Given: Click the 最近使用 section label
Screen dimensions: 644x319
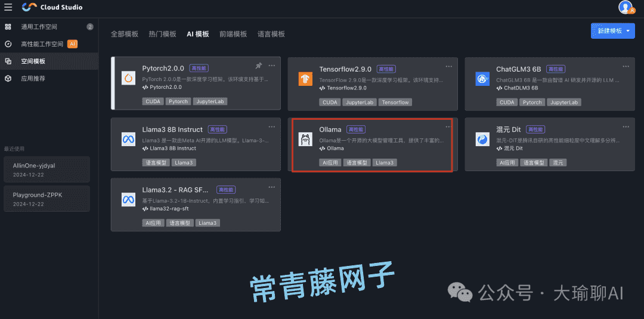Looking at the screenshot, I should (x=14, y=148).
